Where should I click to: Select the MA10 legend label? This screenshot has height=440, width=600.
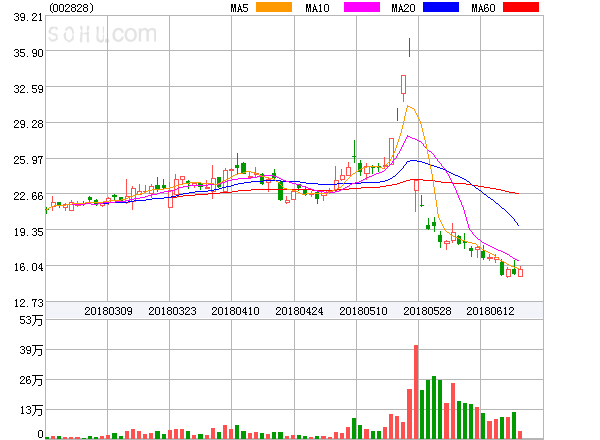click(x=318, y=8)
